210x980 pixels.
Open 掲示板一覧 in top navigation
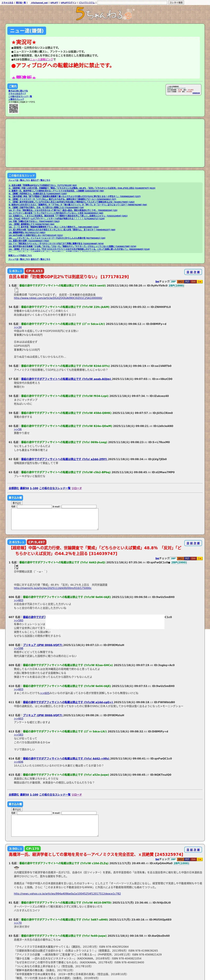[x=21, y=3]
